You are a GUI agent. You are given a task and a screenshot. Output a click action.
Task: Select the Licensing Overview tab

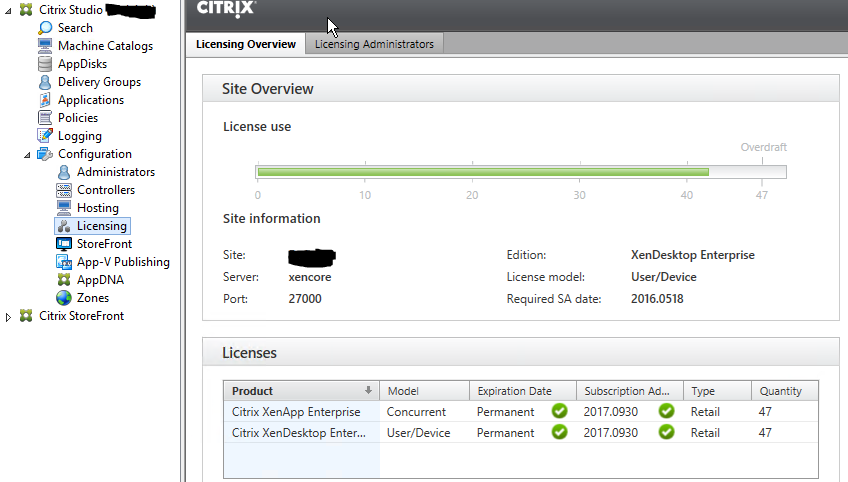(x=245, y=44)
